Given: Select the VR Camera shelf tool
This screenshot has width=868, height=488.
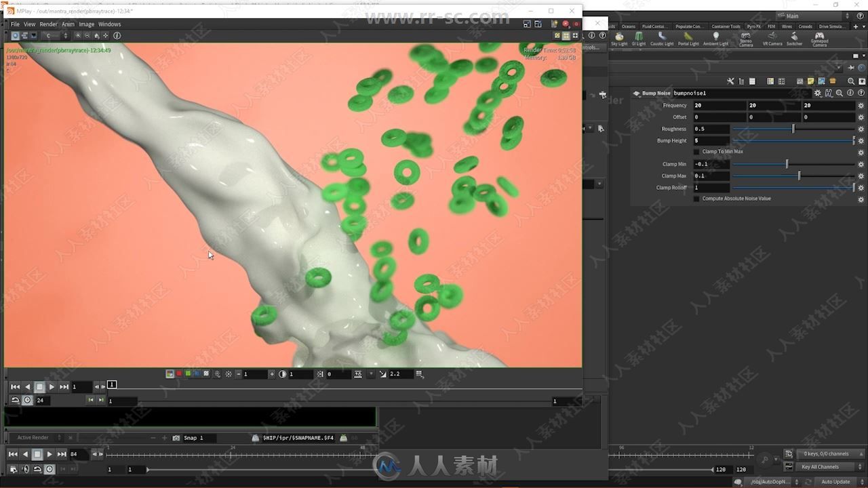Looking at the screenshot, I should (772, 39).
